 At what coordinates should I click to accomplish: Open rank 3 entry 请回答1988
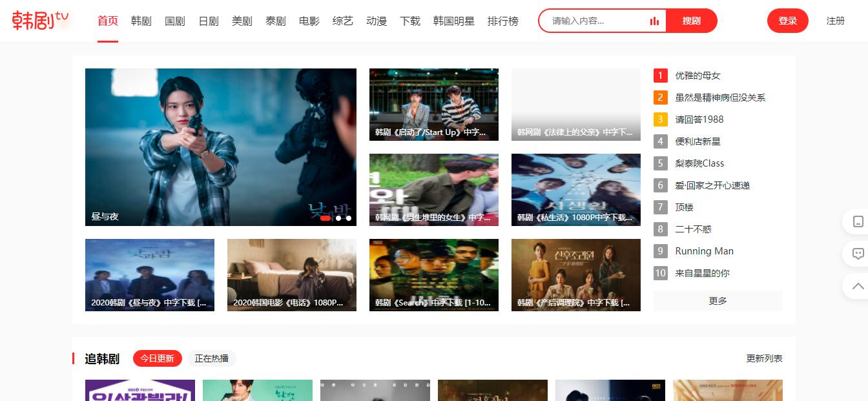click(x=699, y=119)
